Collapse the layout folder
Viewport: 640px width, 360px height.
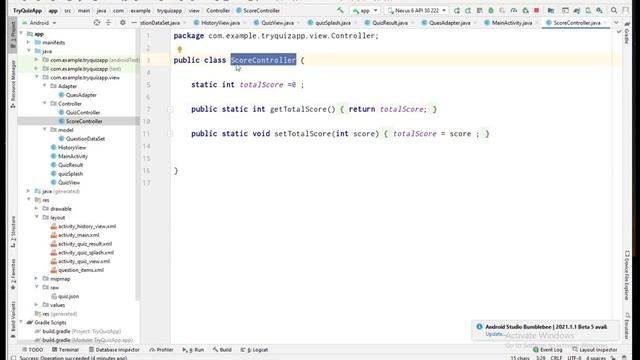tap(37, 218)
